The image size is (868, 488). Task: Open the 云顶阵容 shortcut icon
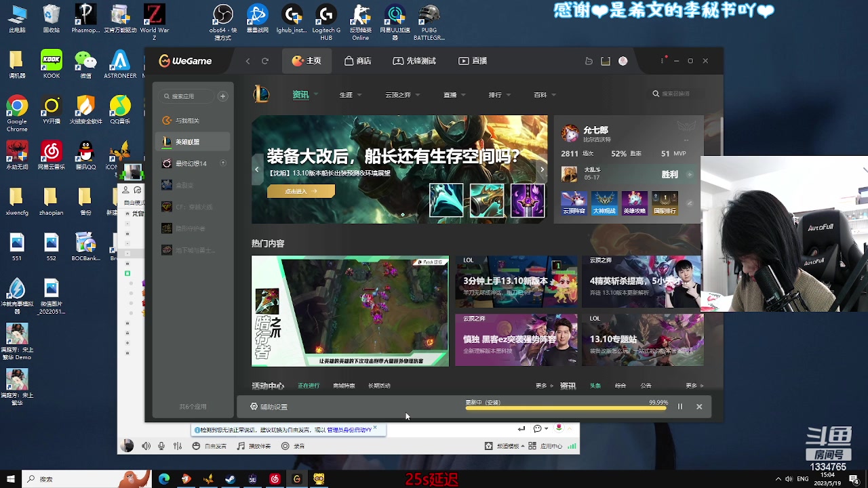tap(574, 203)
